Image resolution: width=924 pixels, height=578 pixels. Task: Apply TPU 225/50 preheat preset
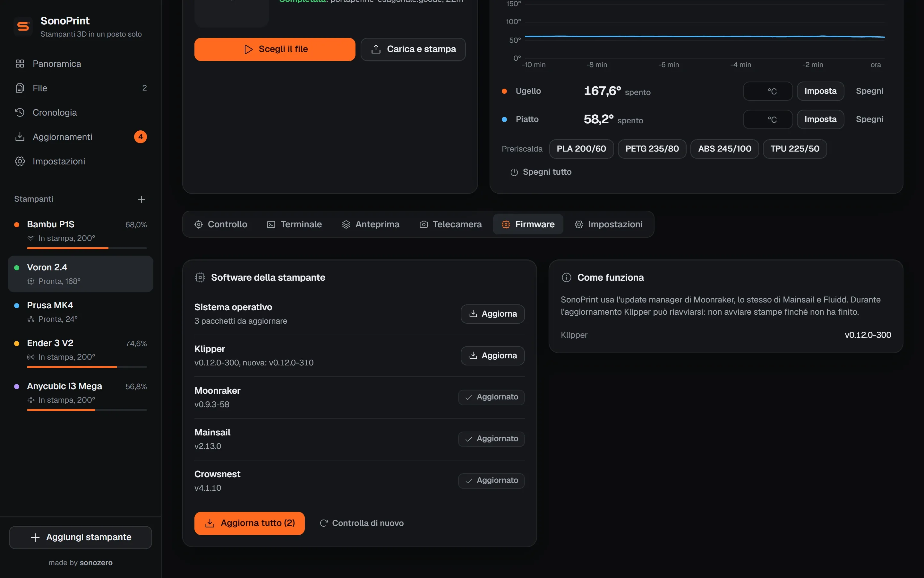click(795, 149)
